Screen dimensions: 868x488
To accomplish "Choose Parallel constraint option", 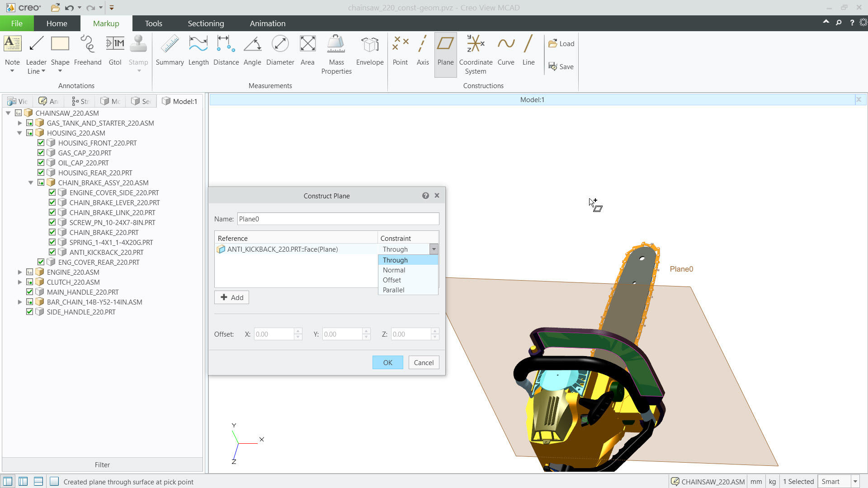I will [x=408, y=290].
